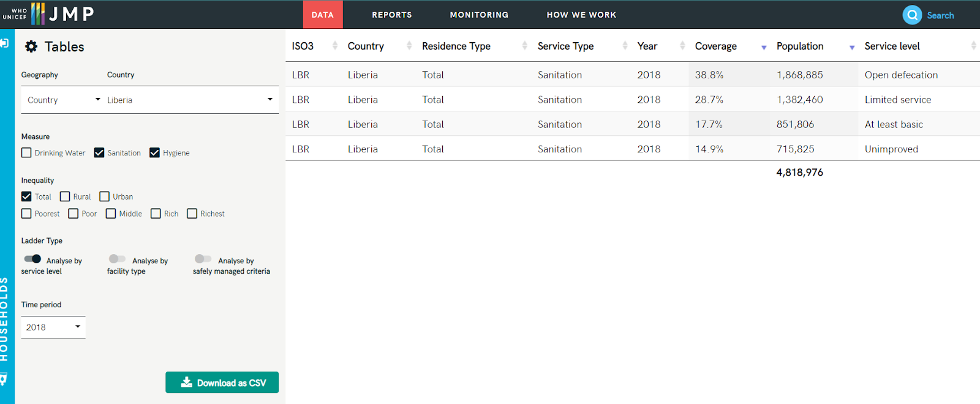The image size is (980, 404).
Task: Sort by Service Type column arrows
Action: (x=625, y=46)
